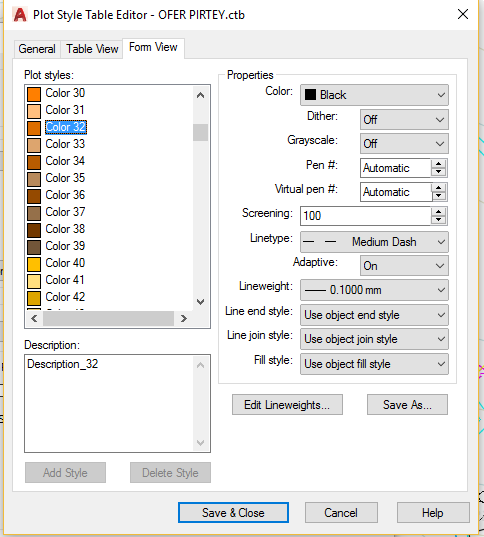Expand the Linetype Medium Dash dropdown

tap(374, 242)
